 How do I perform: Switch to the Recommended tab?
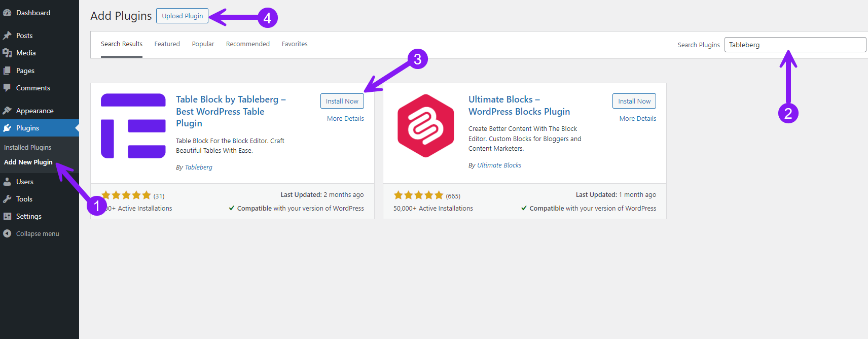coord(248,44)
